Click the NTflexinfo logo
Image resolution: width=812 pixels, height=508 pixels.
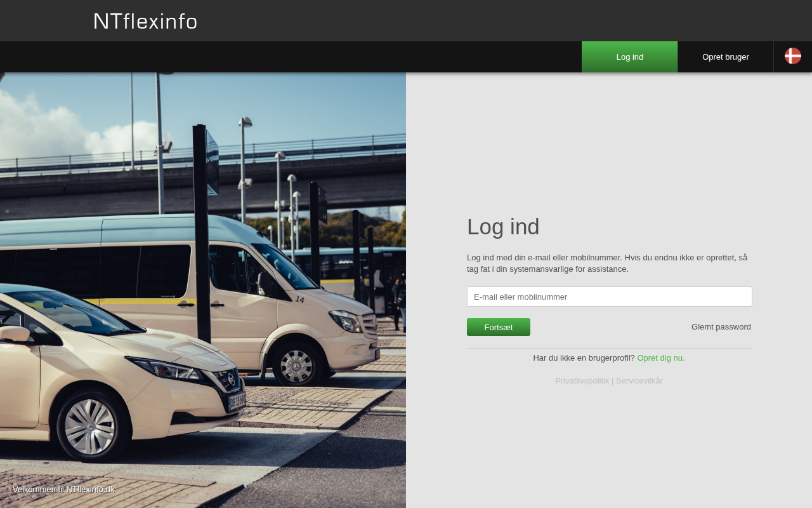(x=145, y=21)
